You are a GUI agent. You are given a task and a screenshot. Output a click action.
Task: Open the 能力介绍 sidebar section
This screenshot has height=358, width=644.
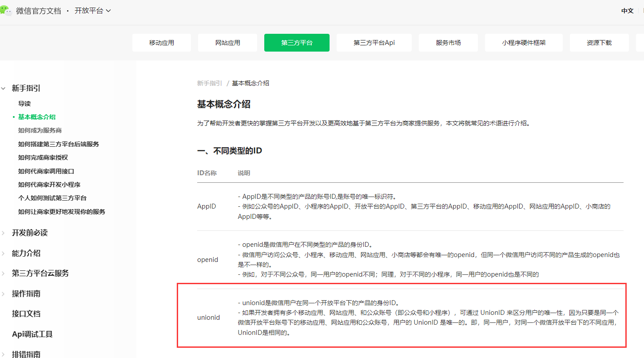[26, 253]
